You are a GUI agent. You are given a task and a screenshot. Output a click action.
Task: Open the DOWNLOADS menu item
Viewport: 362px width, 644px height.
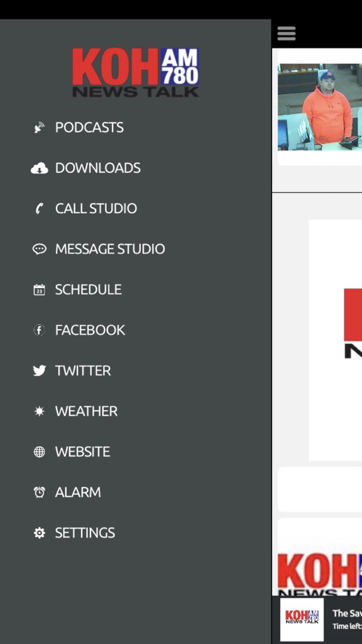[97, 168]
